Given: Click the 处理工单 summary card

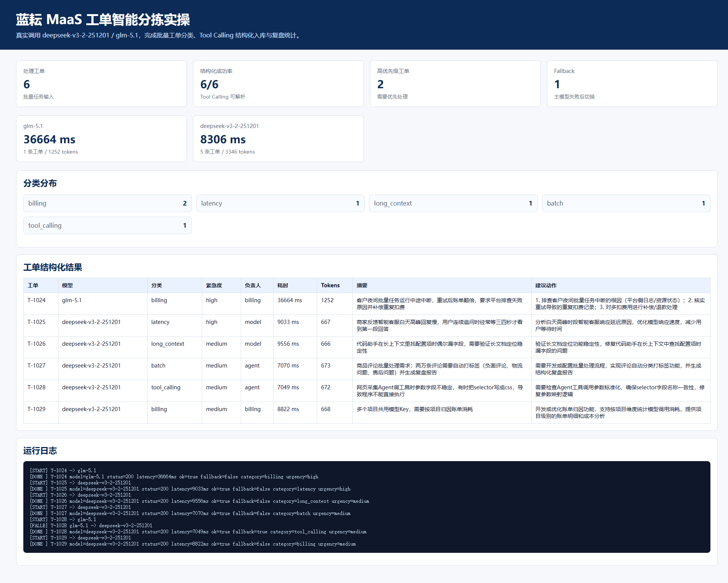Looking at the screenshot, I should [101, 84].
